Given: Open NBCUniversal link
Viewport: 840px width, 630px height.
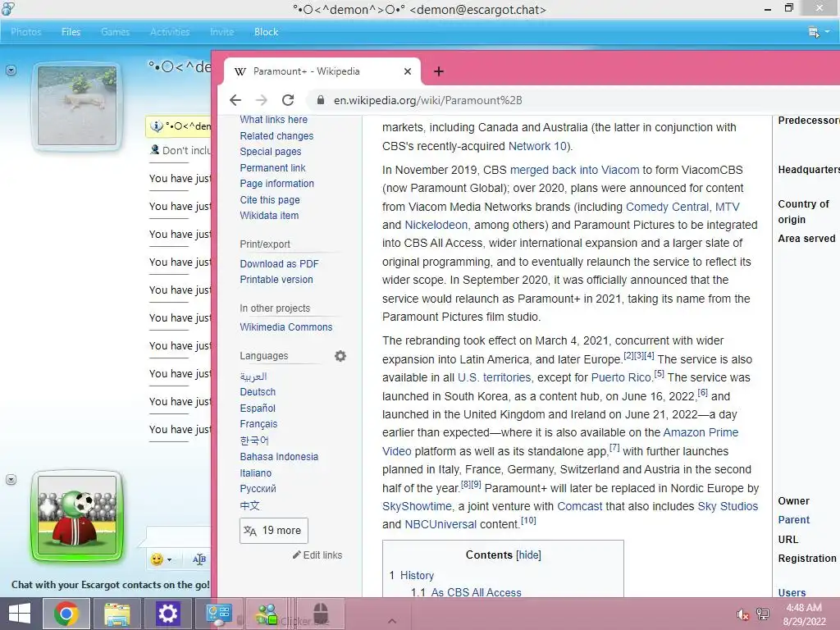Looking at the screenshot, I should [441, 524].
